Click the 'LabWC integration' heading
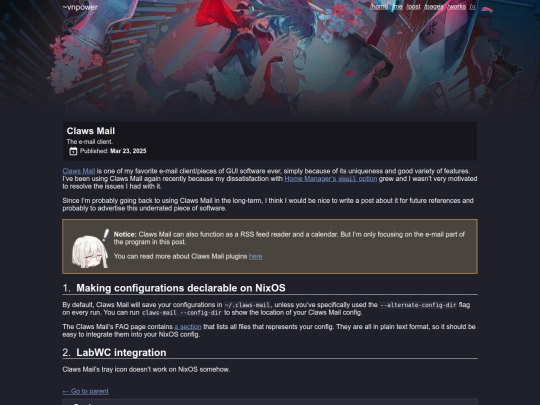This screenshot has height=405, width=540. 121,352
